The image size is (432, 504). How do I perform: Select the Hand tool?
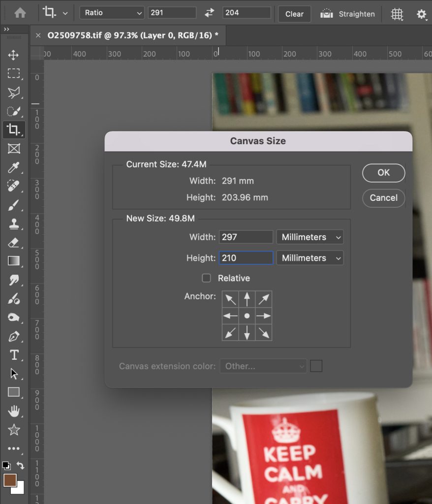14,411
